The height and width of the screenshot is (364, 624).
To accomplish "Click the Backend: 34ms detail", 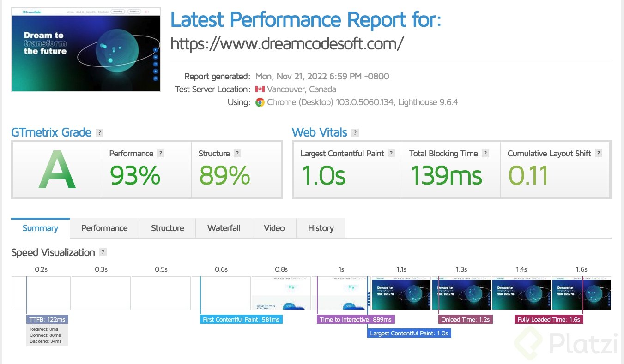I will click(45, 341).
